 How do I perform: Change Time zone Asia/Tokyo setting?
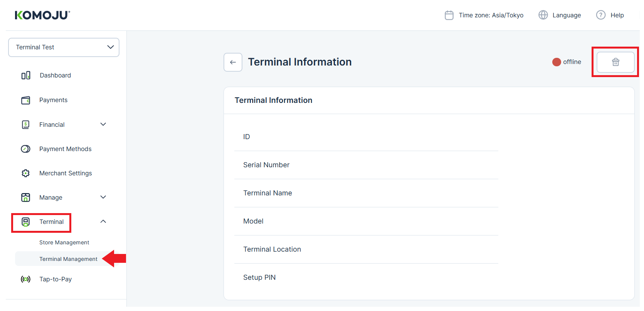coord(484,15)
